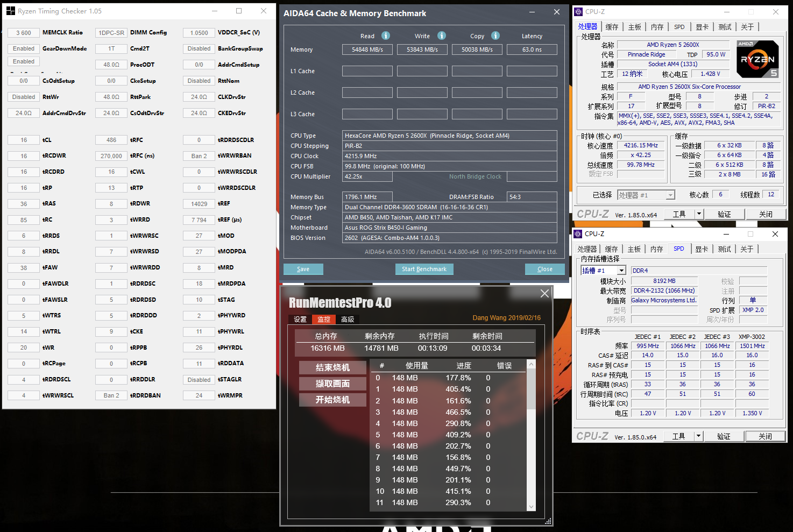Click 关闭 in the CPU-Z SPD window
Viewport: 793px width, 532px height.
pyautogui.click(x=766, y=436)
